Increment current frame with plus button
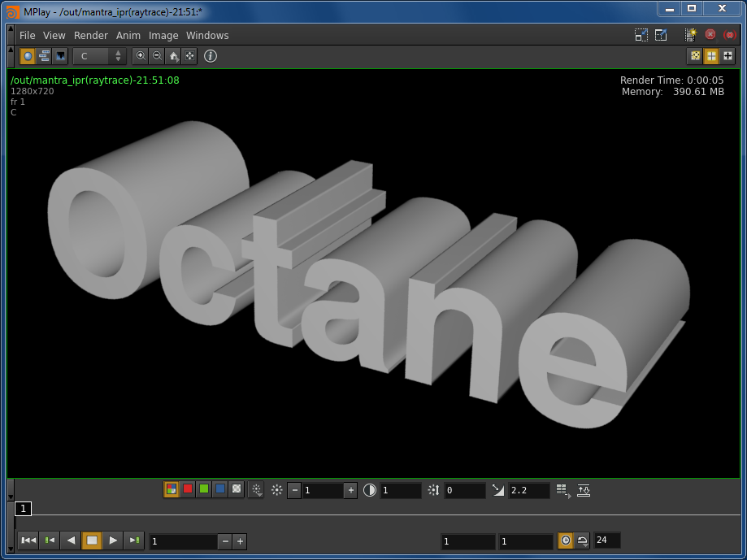Viewport: 747px width, 560px height. 240,541
